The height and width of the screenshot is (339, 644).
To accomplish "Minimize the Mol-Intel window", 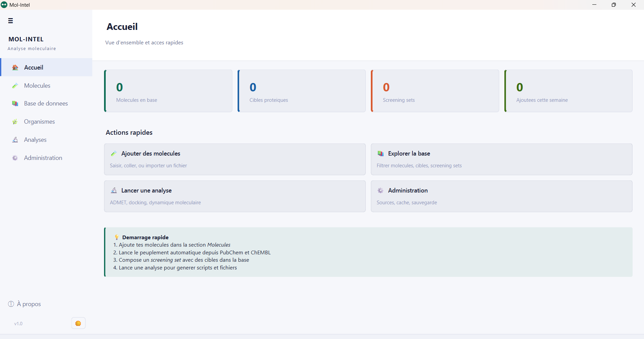I will [594, 5].
